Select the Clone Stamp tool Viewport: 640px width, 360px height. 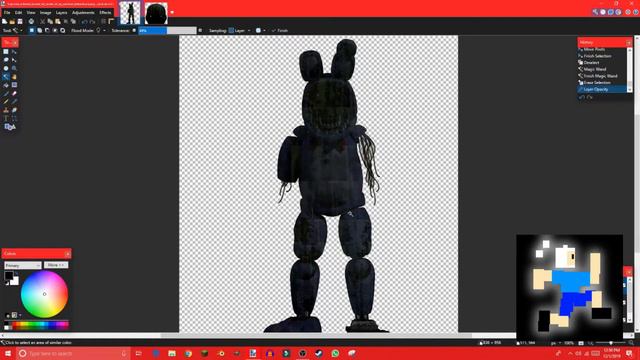click(x=6, y=110)
